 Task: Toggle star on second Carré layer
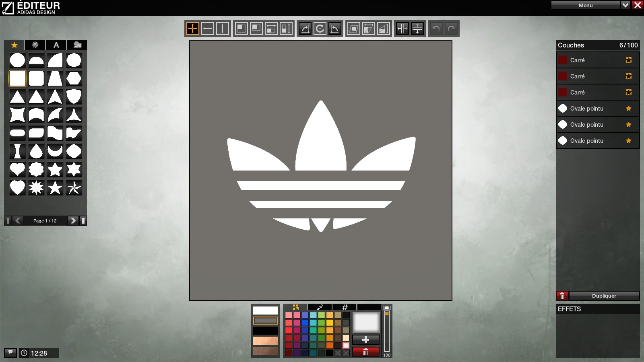[x=629, y=76]
